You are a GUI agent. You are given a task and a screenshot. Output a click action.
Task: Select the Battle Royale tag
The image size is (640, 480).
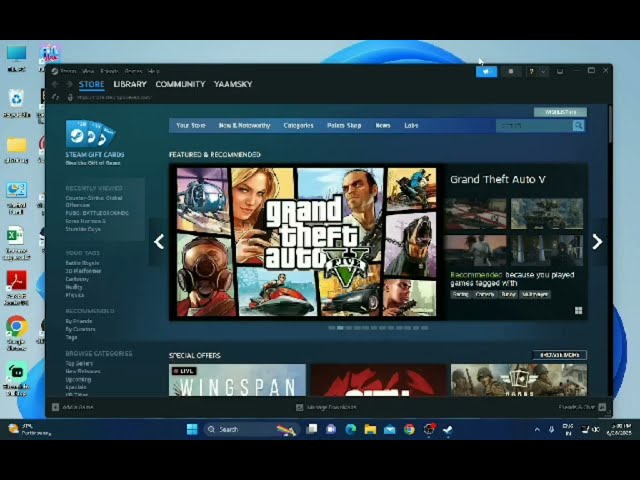(82, 263)
